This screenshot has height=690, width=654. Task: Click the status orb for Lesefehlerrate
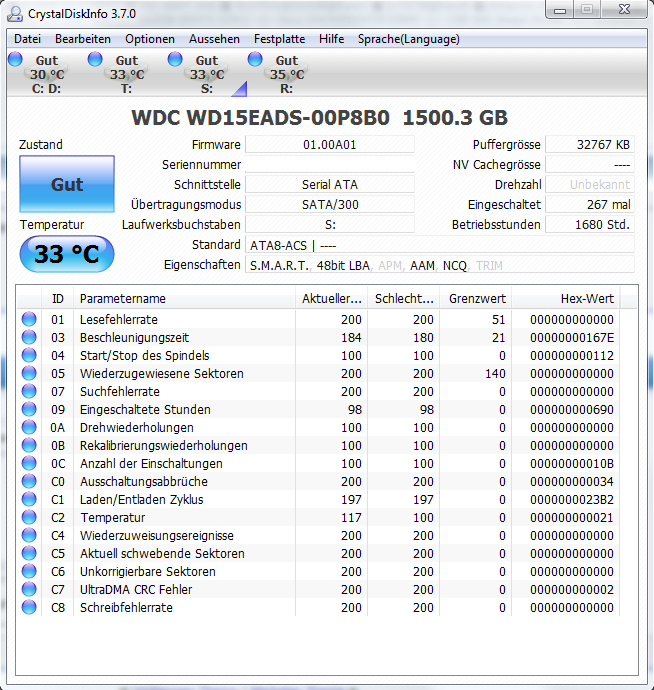[29, 319]
